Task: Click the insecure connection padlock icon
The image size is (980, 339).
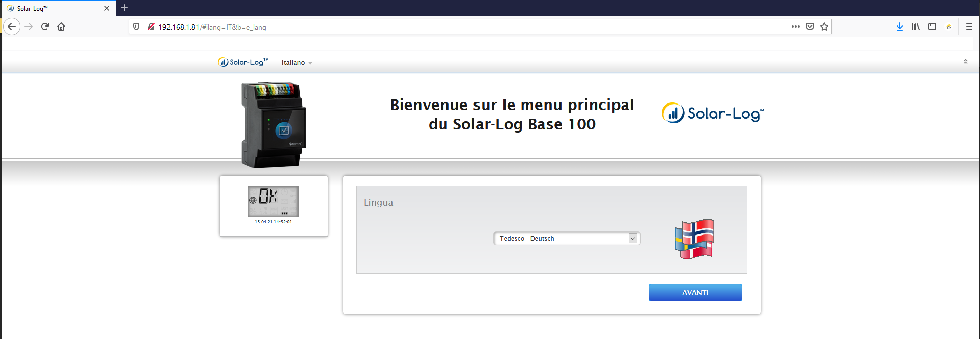Action: 151,27
